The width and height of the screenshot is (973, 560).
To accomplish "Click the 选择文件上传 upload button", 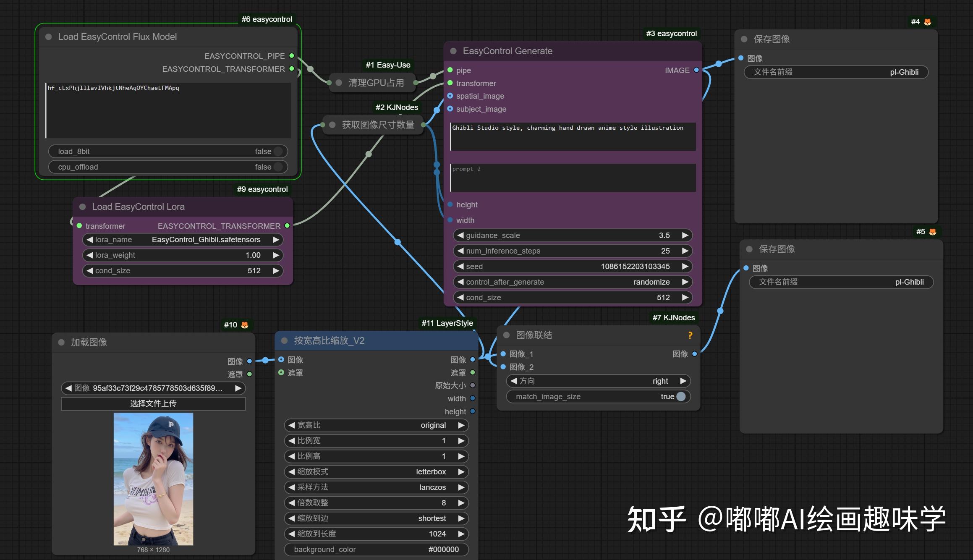I will [153, 403].
